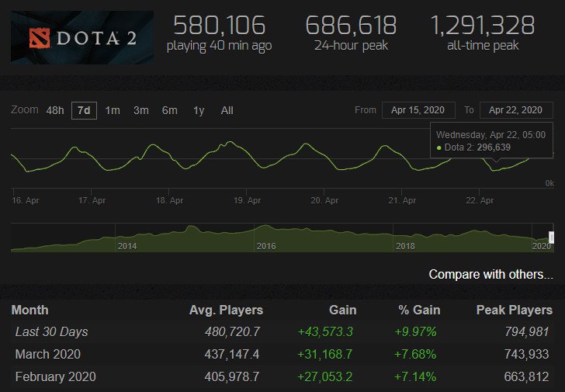
Task: Click peak players value 663,812
Action: [x=526, y=377]
